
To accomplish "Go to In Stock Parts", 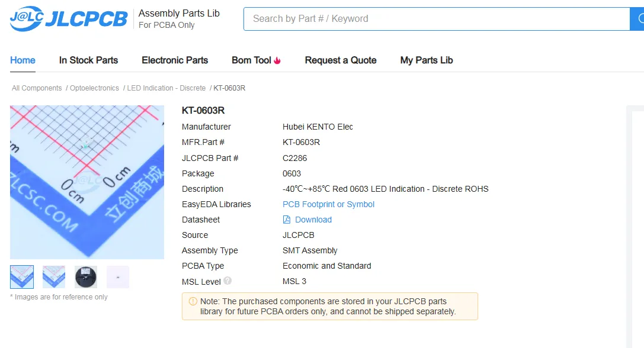I will point(88,60).
